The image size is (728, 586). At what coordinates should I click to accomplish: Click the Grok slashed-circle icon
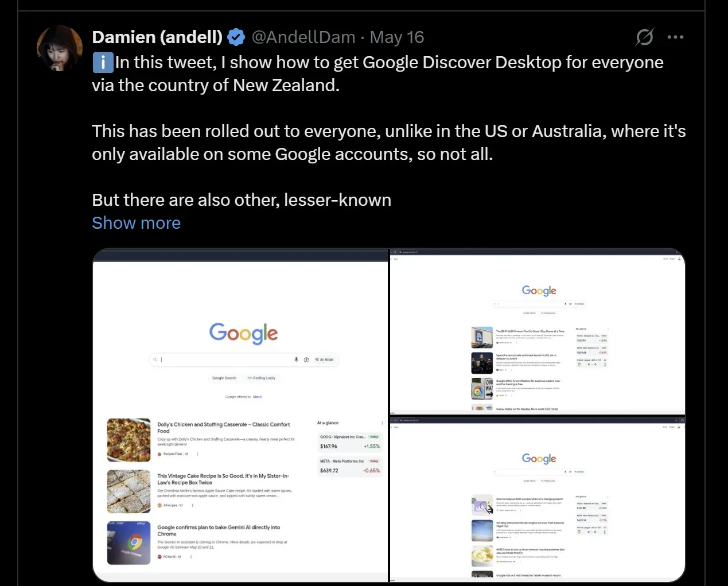point(645,37)
